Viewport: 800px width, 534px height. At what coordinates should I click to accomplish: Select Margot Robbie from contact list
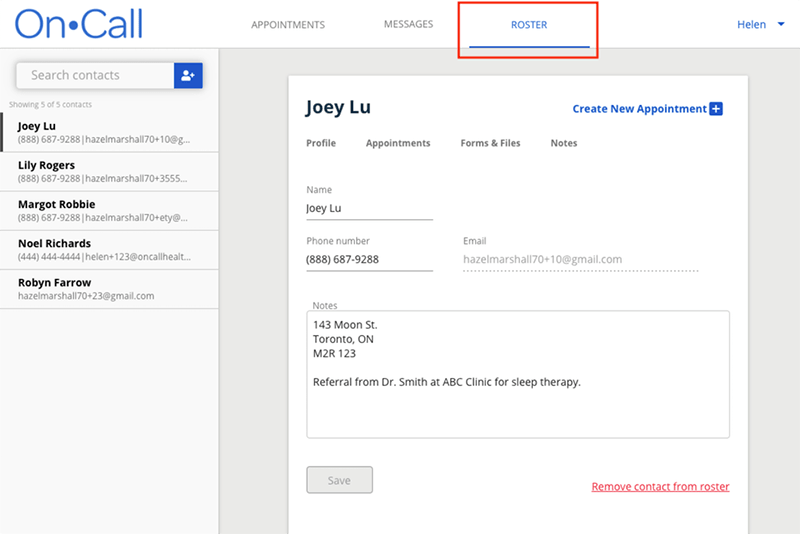pyautogui.click(x=108, y=211)
